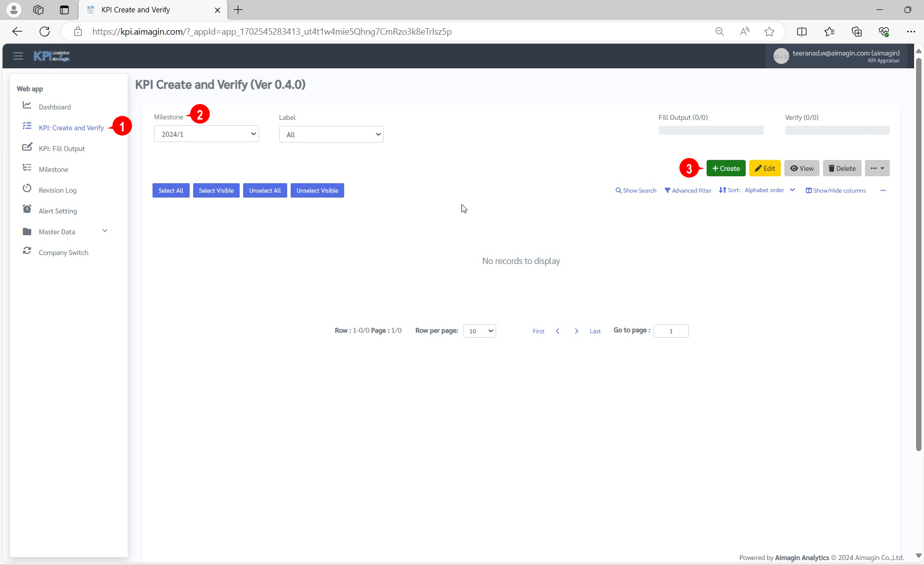Click the Select All button
The height and width of the screenshot is (565, 924).
coord(171,191)
